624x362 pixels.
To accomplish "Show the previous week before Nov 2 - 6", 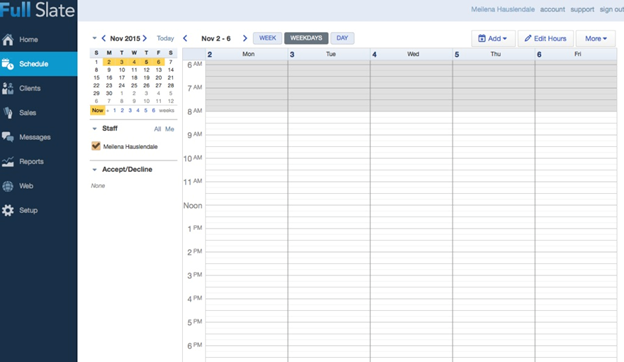I will point(185,38).
